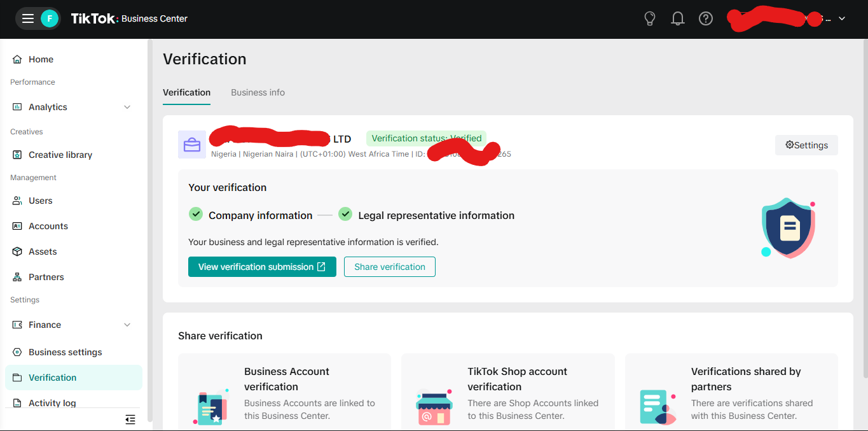Open Business settings in sidebar
The width and height of the screenshot is (868, 431).
[x=65, y=352]
